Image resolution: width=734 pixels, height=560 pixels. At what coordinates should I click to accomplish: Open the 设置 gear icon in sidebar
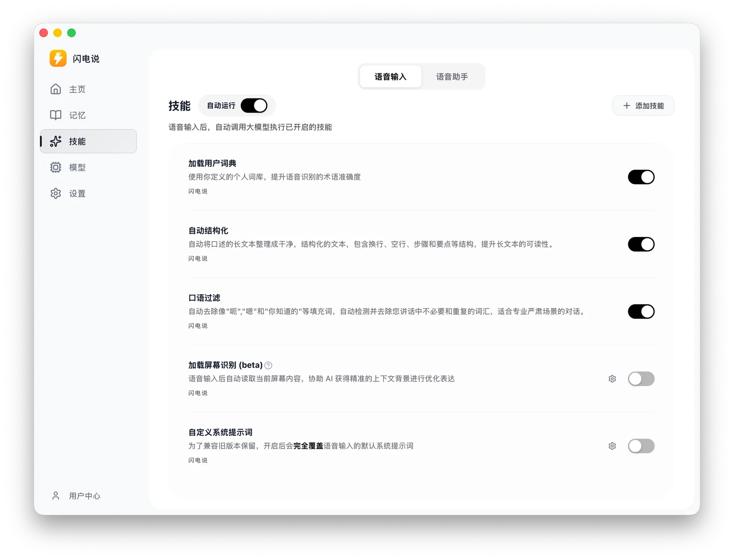(56, 193)
